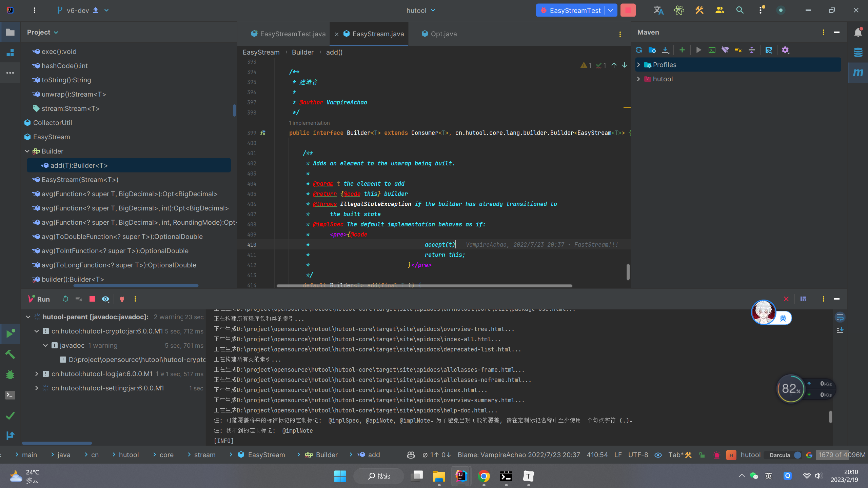Viewport: 868px width, 488px height.
Task: Toggle soft-wrap in Run console
Action: coord(840,318)
